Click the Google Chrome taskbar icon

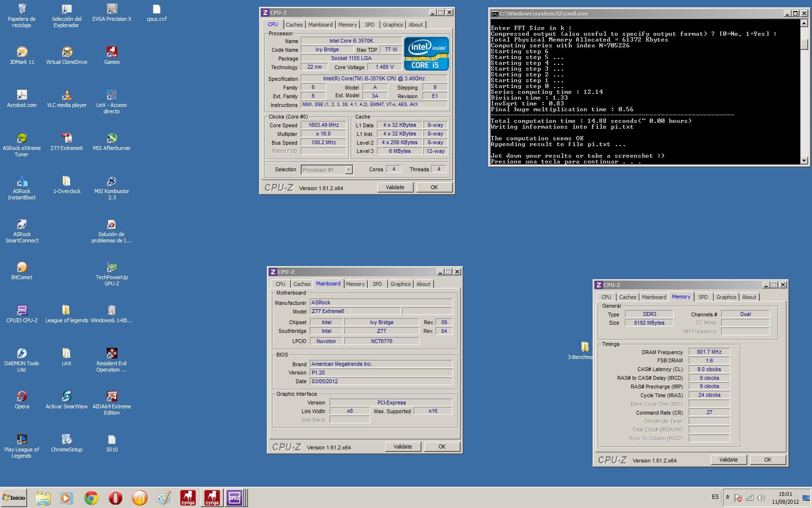91,498
